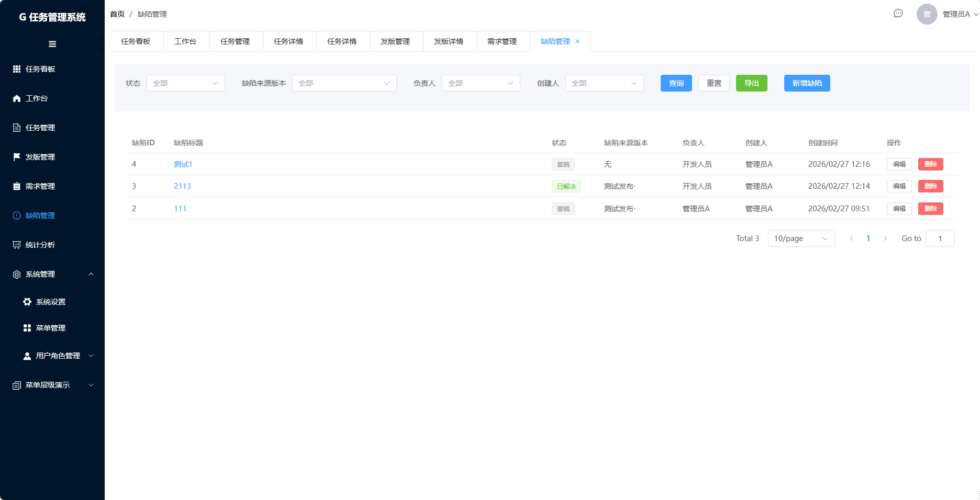Collapse the sidebar with the hamburger icon
Viewport: 980px width, 500px height.
click(52, 44)
